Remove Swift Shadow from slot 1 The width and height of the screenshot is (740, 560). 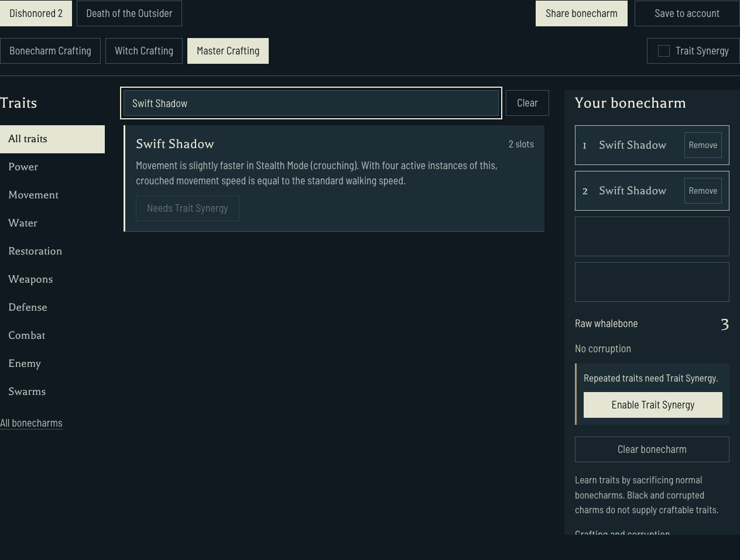[x=703, y=145]
